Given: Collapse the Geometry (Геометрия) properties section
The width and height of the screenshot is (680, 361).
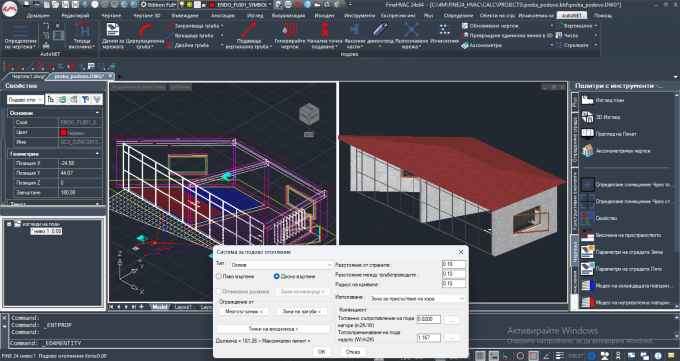Looking at the screenshot, I should pyautogui.click(x=97, y=154).
